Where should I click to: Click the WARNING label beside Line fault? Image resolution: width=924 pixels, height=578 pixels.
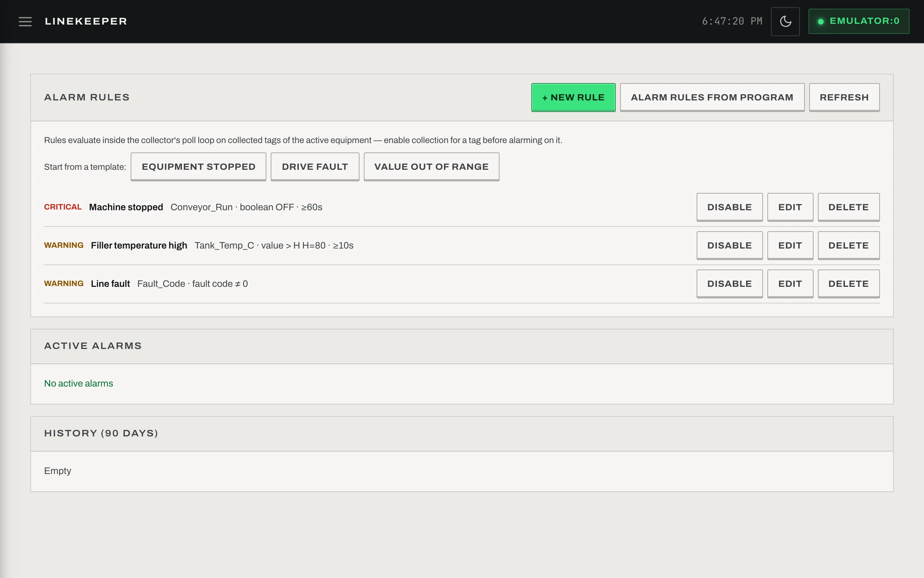64,283
